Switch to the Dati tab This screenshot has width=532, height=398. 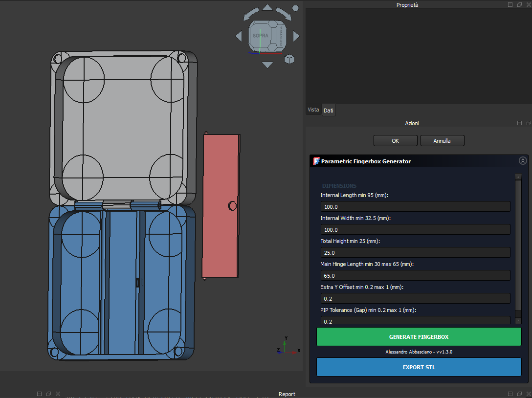[329, 111]
